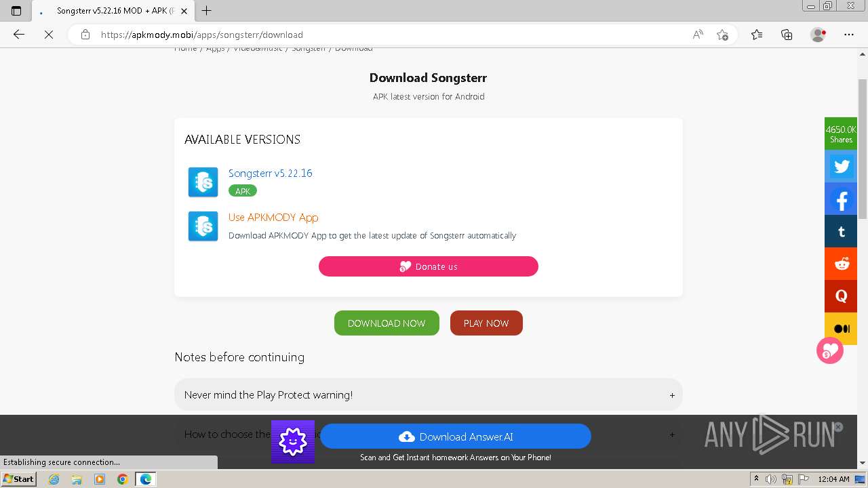Open the Use APKMODY App link

273,217
